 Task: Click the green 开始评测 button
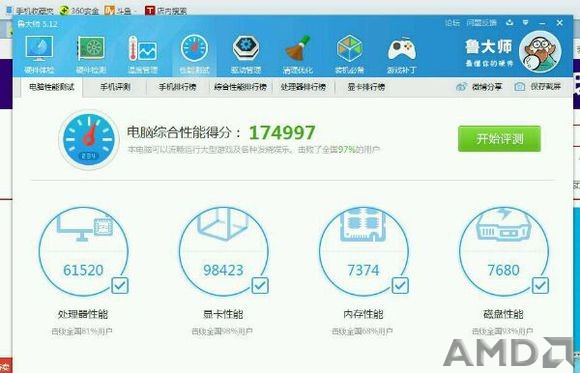pos(499,139)
